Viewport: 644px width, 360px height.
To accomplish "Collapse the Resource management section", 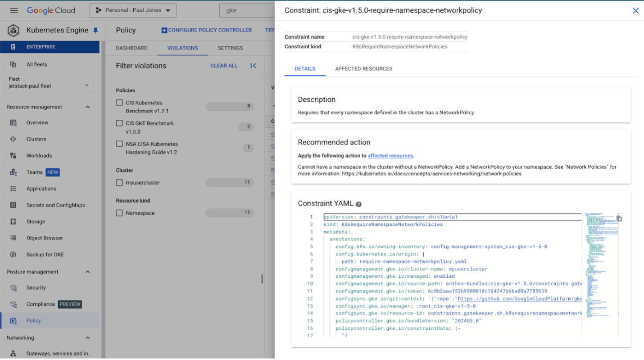I will 88,107.
